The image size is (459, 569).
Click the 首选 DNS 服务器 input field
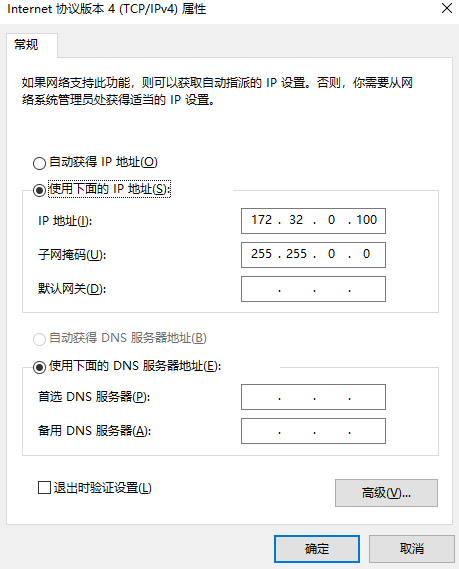313,397
